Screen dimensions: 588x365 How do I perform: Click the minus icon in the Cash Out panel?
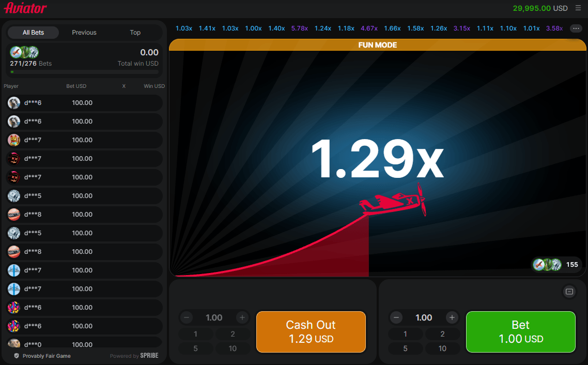pyautogui.click(x=187, y=318)
